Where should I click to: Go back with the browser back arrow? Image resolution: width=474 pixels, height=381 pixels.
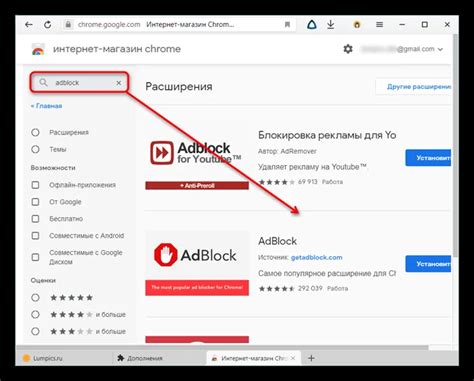coord(29,25)
